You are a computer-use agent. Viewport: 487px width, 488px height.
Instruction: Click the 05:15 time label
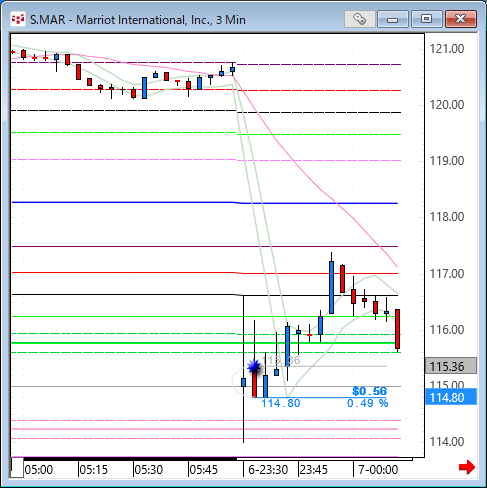(x=94, y=470)
